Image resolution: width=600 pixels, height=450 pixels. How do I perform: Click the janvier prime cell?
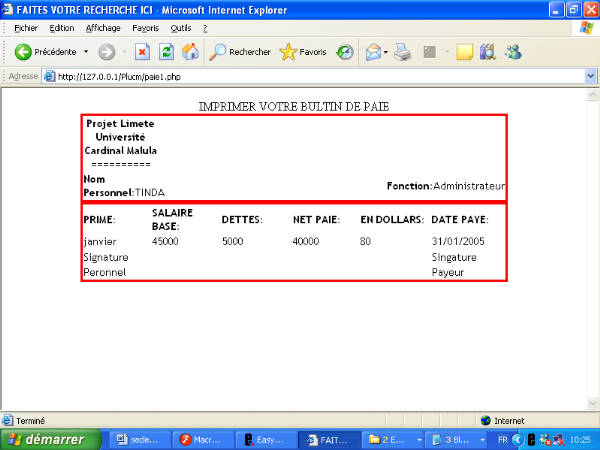point(100,241)
